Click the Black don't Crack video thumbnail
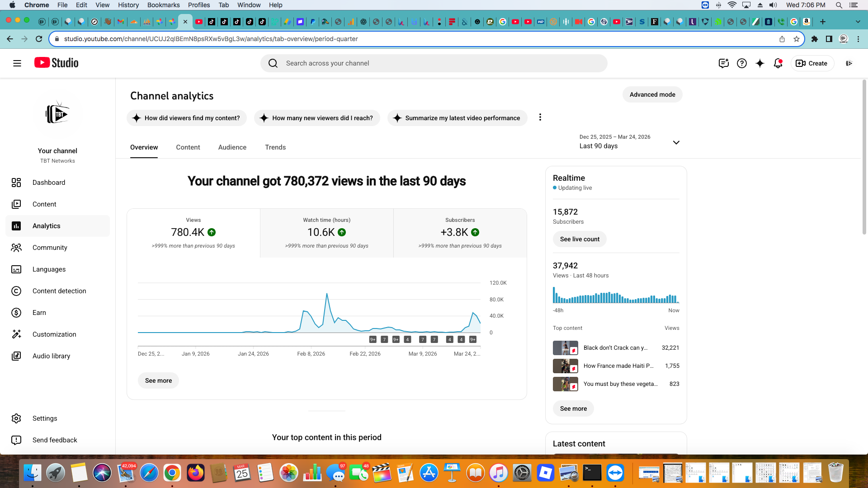Viewport: 868px width, 488px height. 565,348
